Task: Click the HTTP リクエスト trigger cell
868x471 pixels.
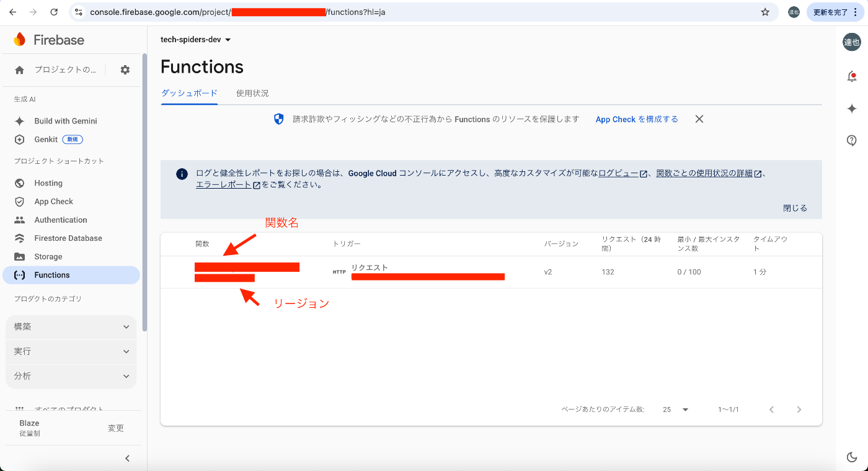Action: pos(418,272)
